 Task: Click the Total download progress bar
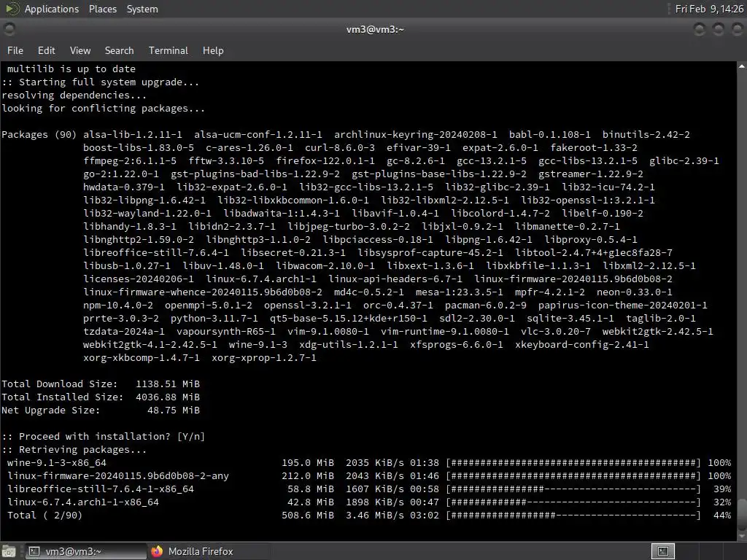(573, 516)
